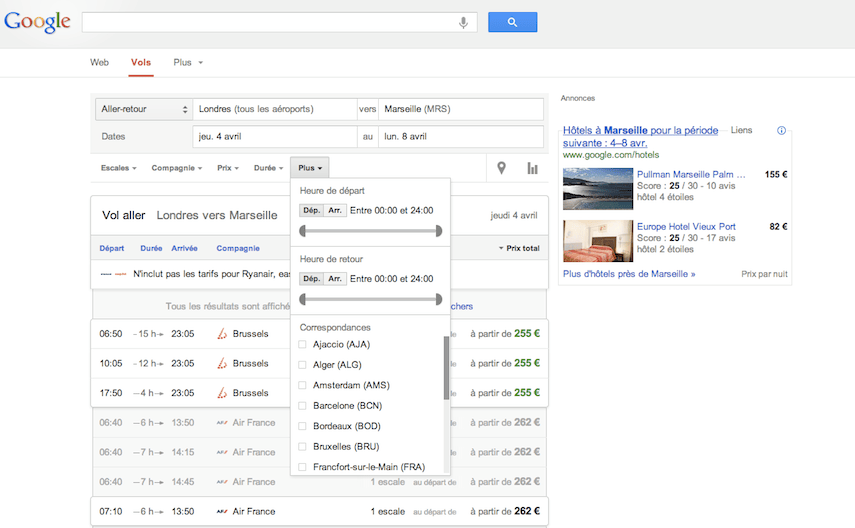The height and width of the screenshot is (528, 855).
Task: Open the map view pin icon
Action: coord(501,168)
